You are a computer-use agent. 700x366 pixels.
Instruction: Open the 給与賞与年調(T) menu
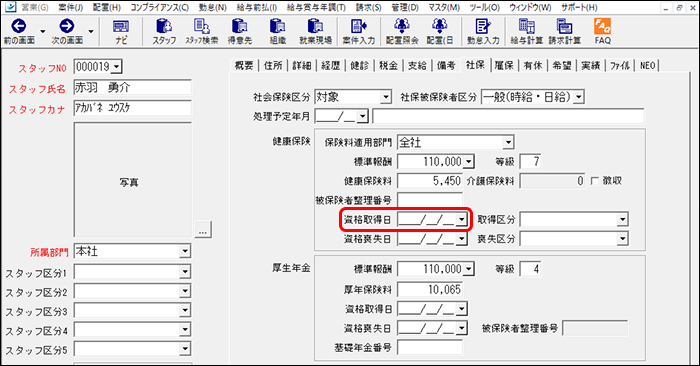coord(316,8)
